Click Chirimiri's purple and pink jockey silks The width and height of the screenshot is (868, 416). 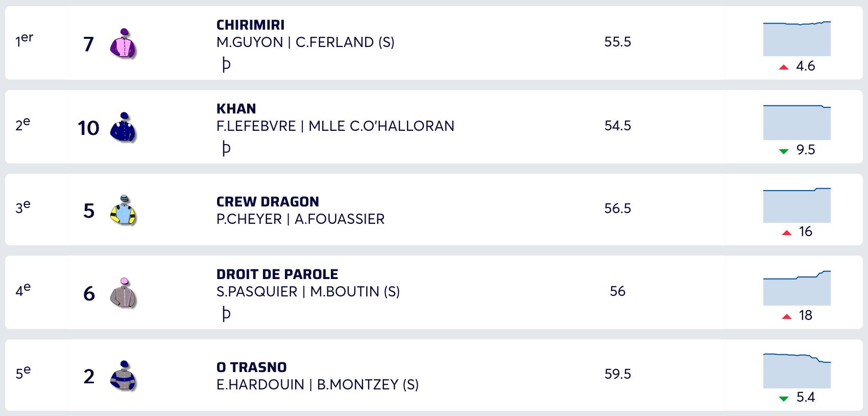pos(123,43)
